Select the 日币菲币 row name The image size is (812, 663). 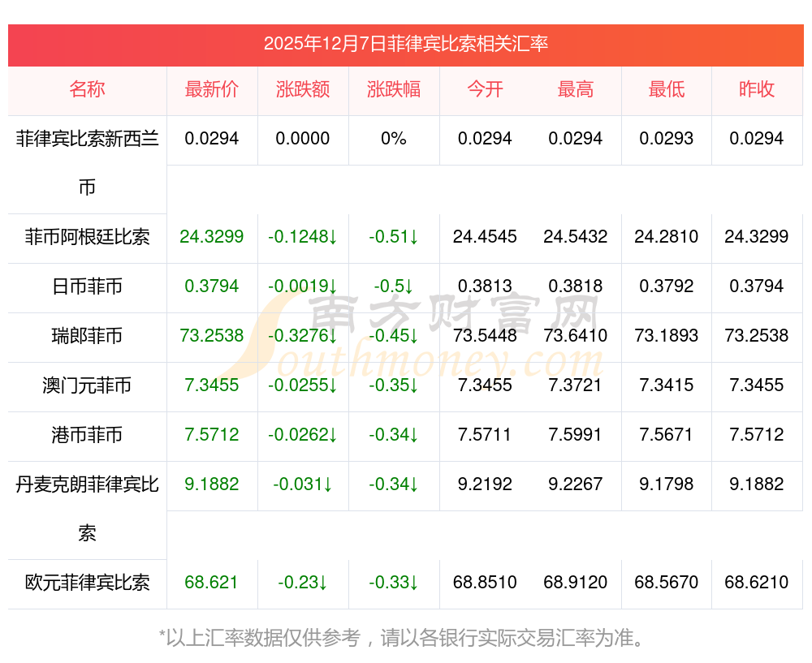click(87, 286)
